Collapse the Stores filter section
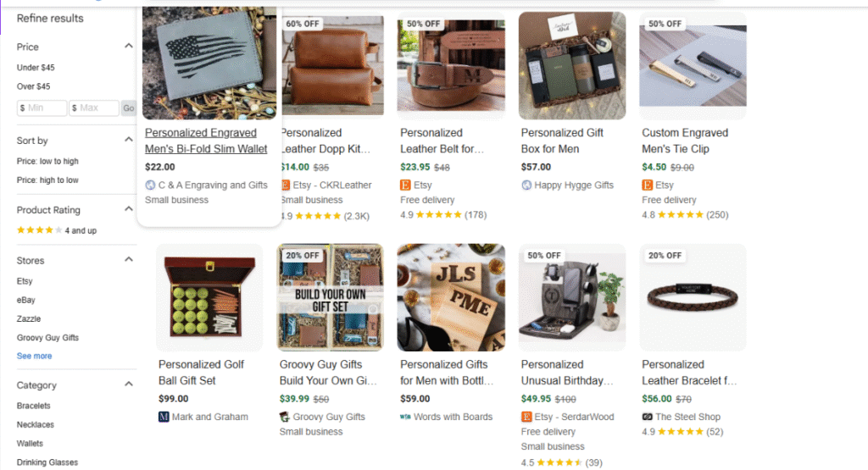The image size is (868, 470). (x=129, y=260)
